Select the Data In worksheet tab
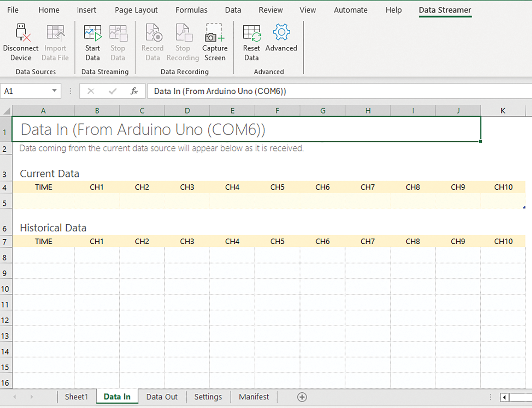This screenshot has height=408, width=532. click(x=117, y=397)
